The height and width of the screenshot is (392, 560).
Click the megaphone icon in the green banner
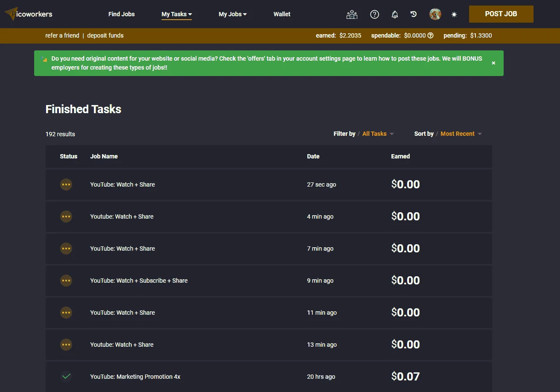coord(44,59)
